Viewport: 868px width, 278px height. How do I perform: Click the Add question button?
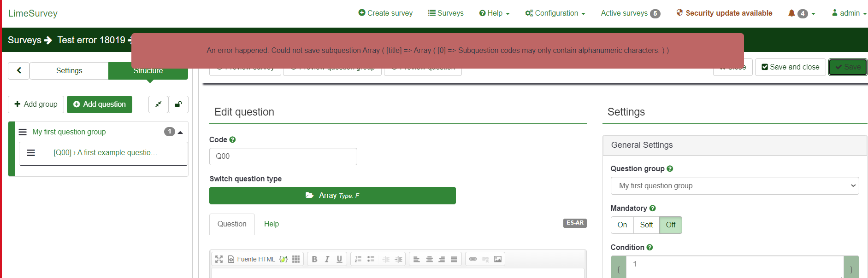(100, 104)
